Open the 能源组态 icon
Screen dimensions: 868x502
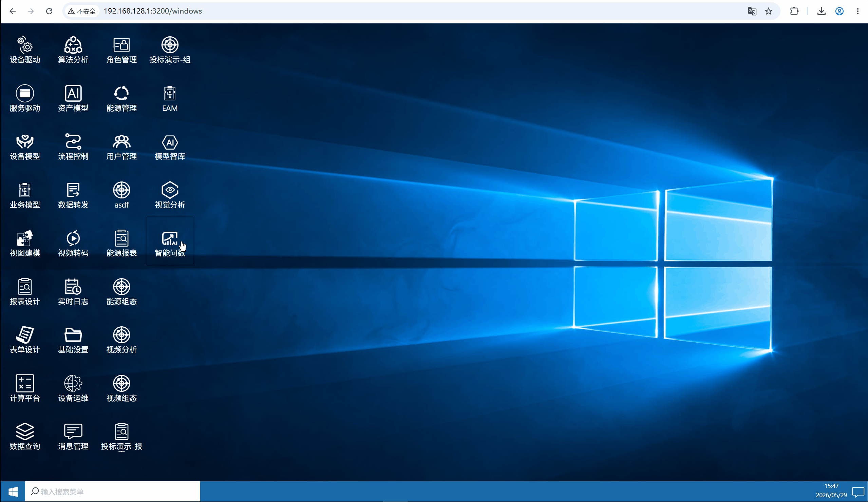[x=121, y=292]
